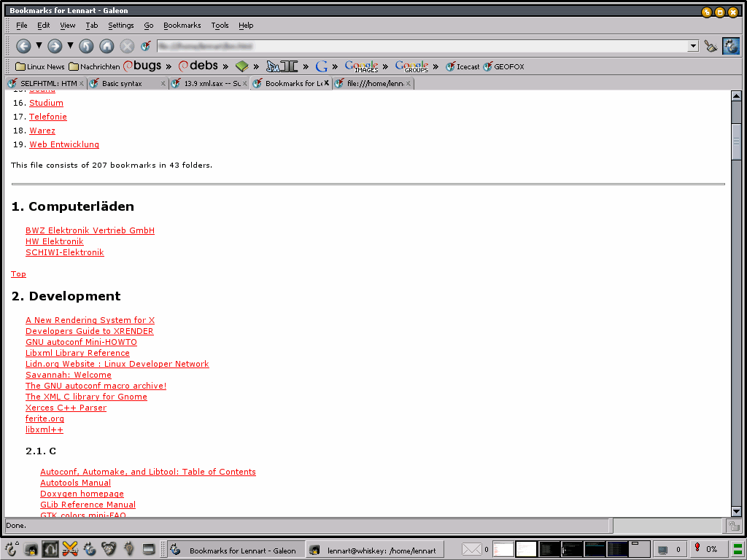Click the Up one level button

pos(86,46)
